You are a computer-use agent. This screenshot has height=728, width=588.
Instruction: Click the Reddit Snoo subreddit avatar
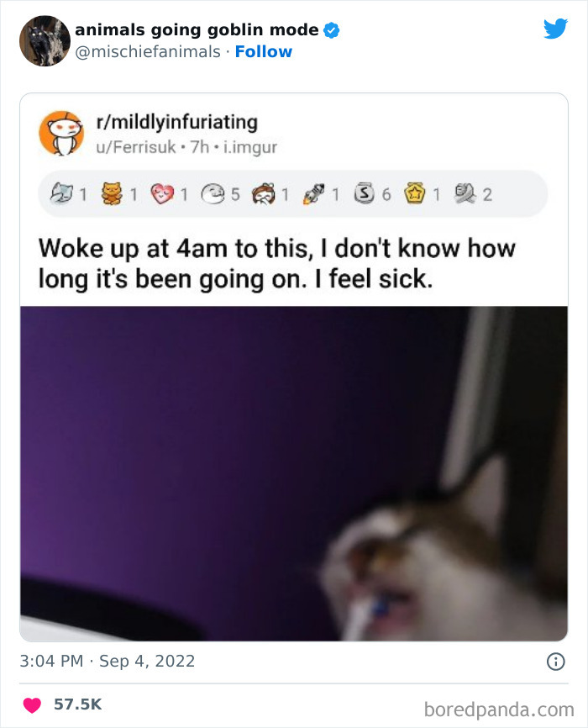pos(61,134)
